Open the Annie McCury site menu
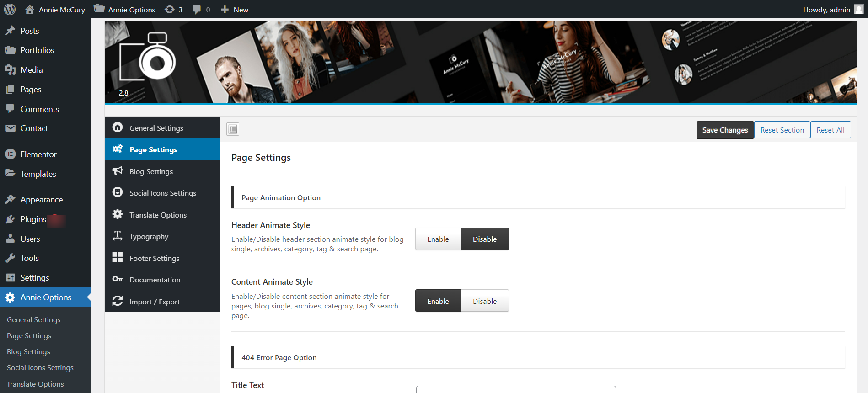This screenshot has width=868, height=393. click(55, 10)
